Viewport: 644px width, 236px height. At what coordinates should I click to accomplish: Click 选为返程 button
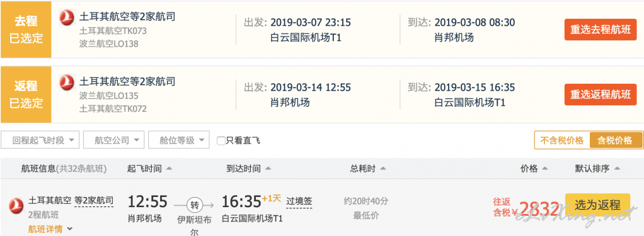[x=597, y=205]
